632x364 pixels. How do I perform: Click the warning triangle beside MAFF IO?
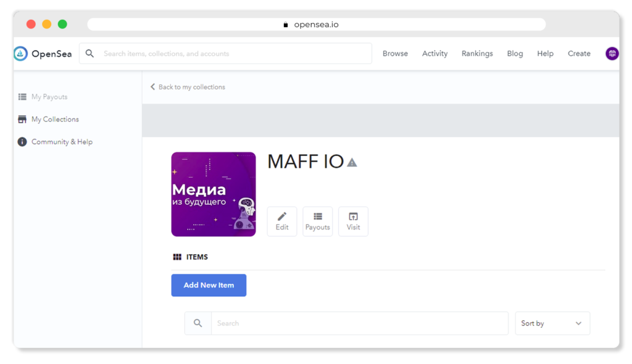coord(352,162)
